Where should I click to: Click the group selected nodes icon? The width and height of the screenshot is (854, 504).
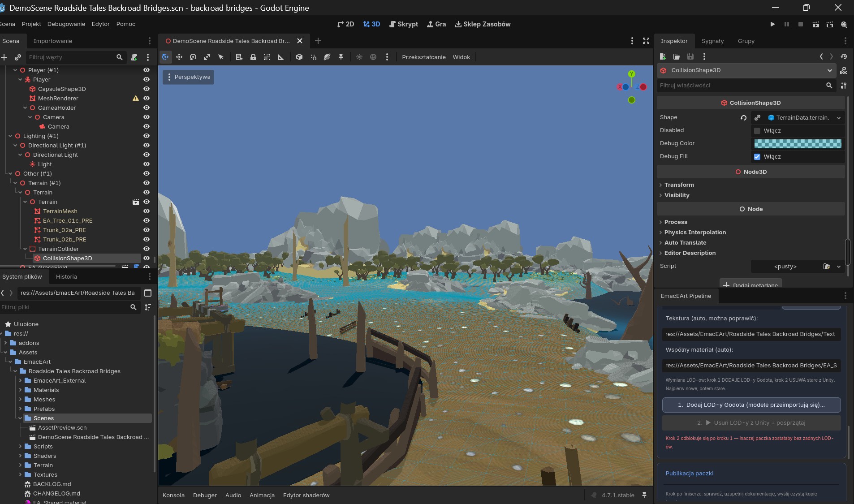click(267, 57)
